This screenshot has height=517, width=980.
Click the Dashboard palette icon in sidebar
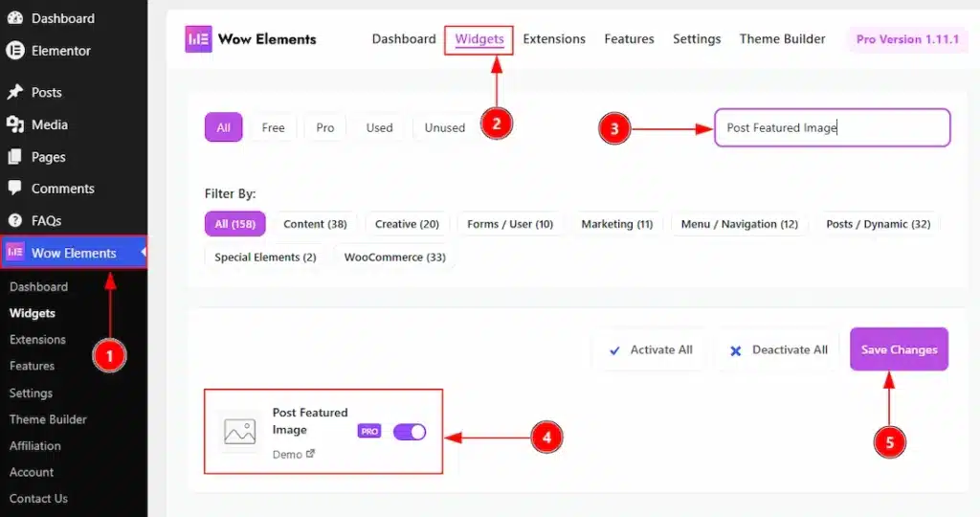click(x=15, y=18)
